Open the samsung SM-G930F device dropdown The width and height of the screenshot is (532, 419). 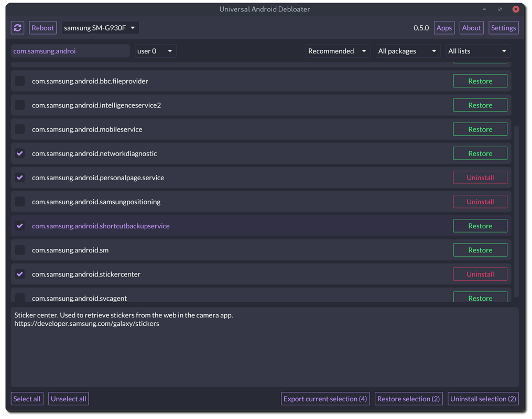click(x=100, y=28)
